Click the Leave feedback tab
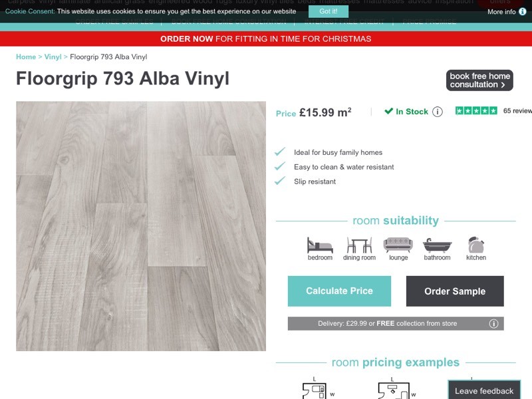 [484, 390]
